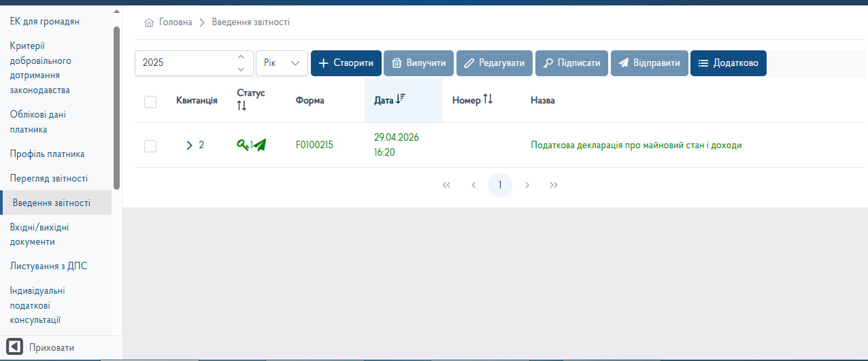Screen dimensions: 868x361
Task: Increase year with up stepper arrow
Action: point(241,57)
